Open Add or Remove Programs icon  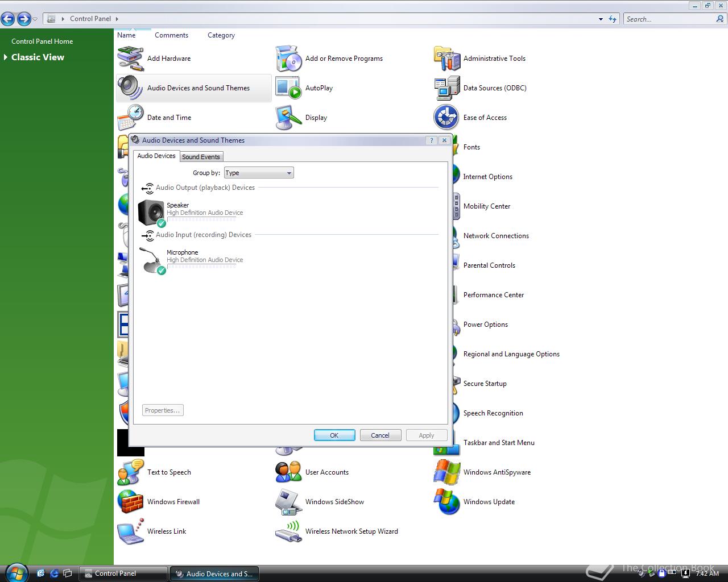[288, 59]
